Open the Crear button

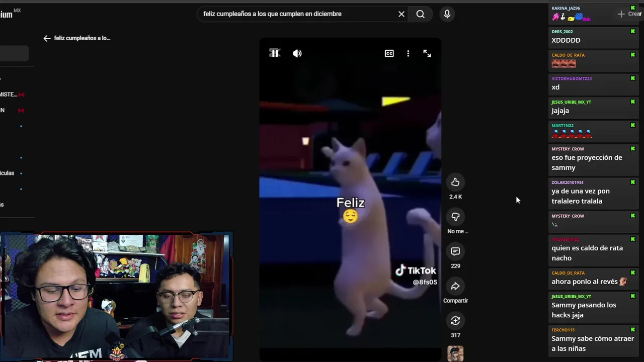click(629, 14)
